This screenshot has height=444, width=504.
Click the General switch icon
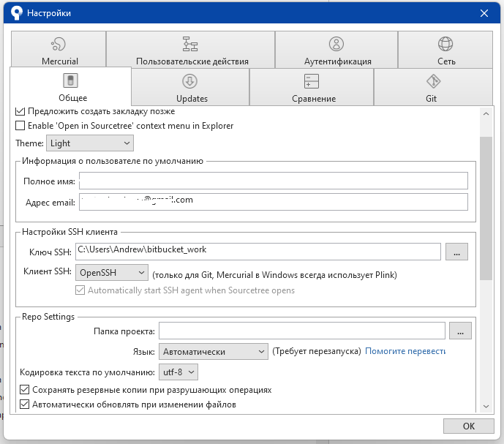coord(70,80)
